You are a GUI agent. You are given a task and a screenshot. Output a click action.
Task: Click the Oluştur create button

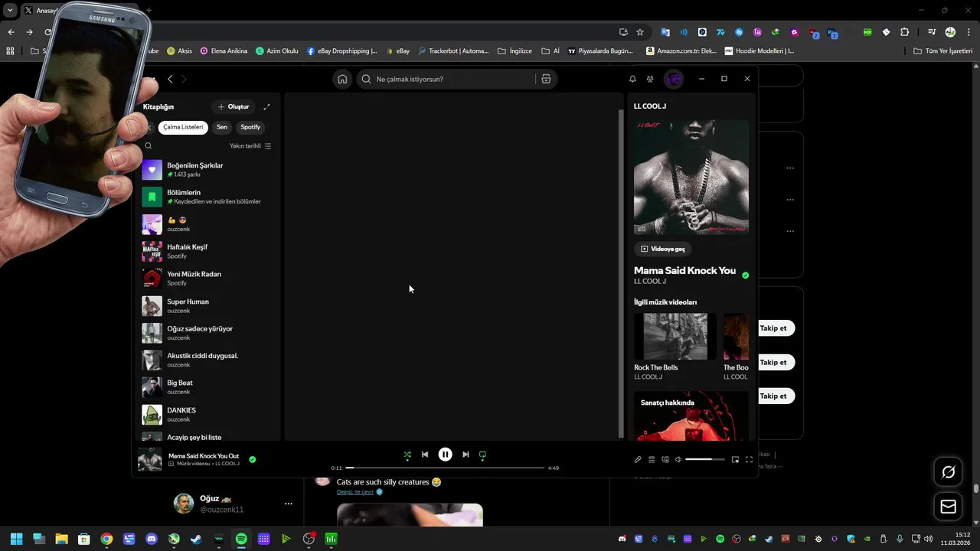coord(234,107)
